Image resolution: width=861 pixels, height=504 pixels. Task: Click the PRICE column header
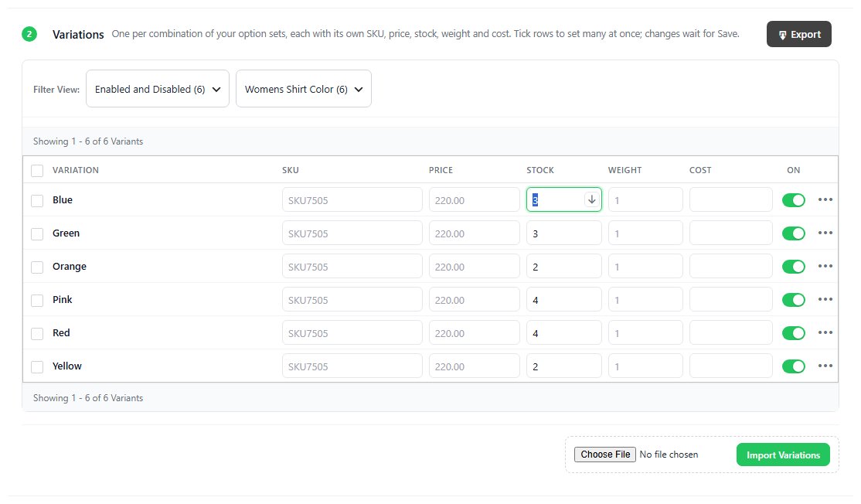441,170
